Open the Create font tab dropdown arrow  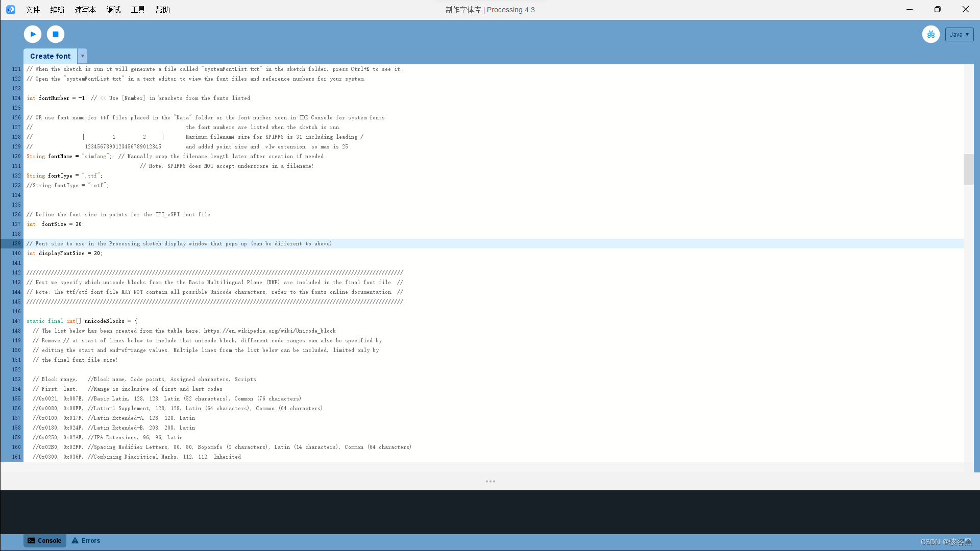tap(82, 56)
